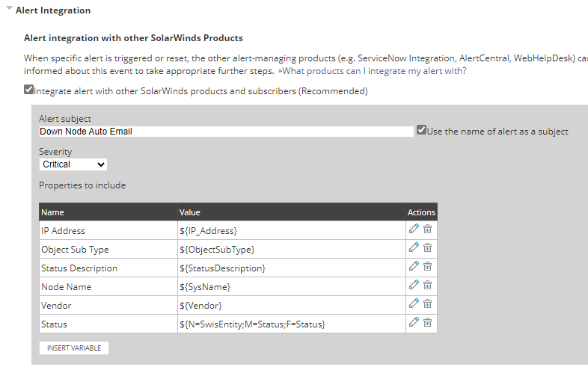Edit the Vendor property

point(414,303)
